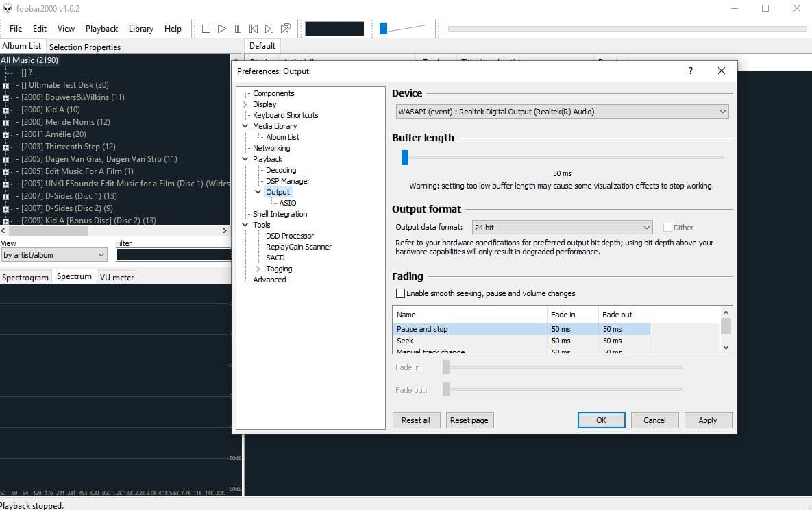Select DSD Processor preferences page
Viewport: 812px width, 510px height.
(289, 236)
